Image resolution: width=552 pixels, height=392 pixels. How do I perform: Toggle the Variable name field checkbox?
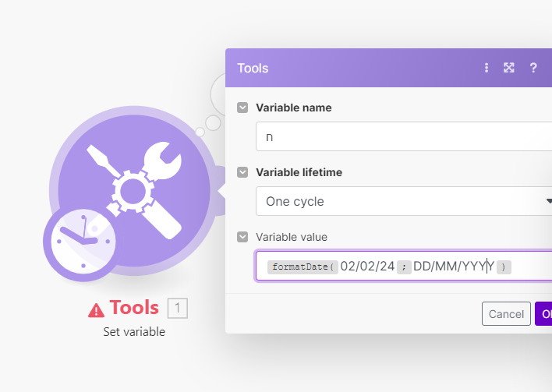(243, 108)
